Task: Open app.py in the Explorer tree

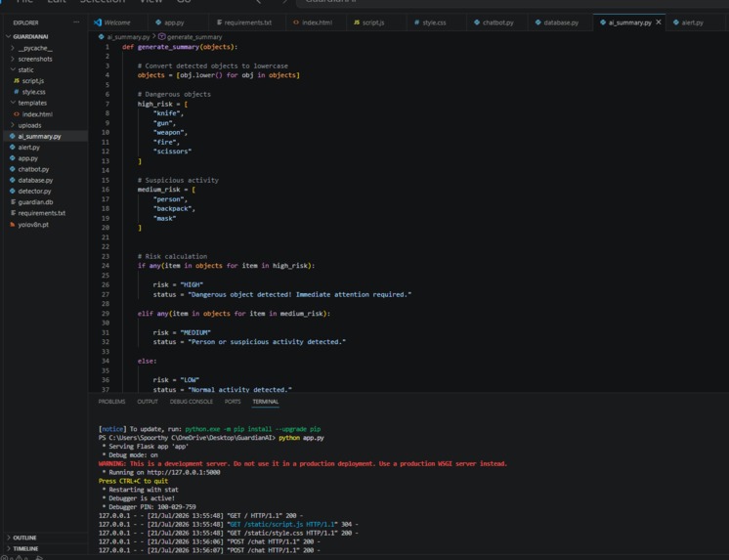Action: 28,158
